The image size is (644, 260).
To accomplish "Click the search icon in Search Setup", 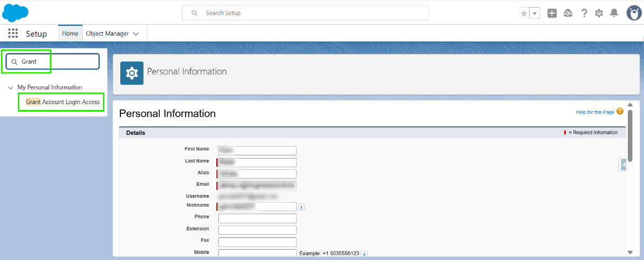I will [x=195, y=13].
